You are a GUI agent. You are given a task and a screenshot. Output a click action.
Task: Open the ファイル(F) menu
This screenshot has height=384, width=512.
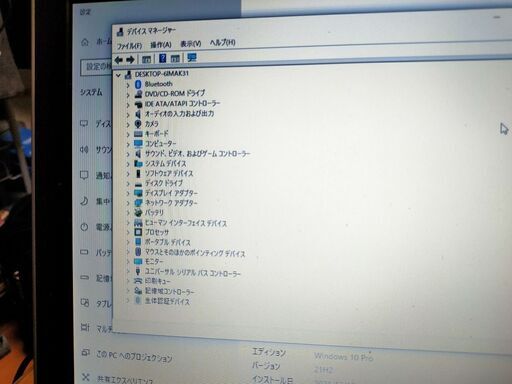[129, 46]
